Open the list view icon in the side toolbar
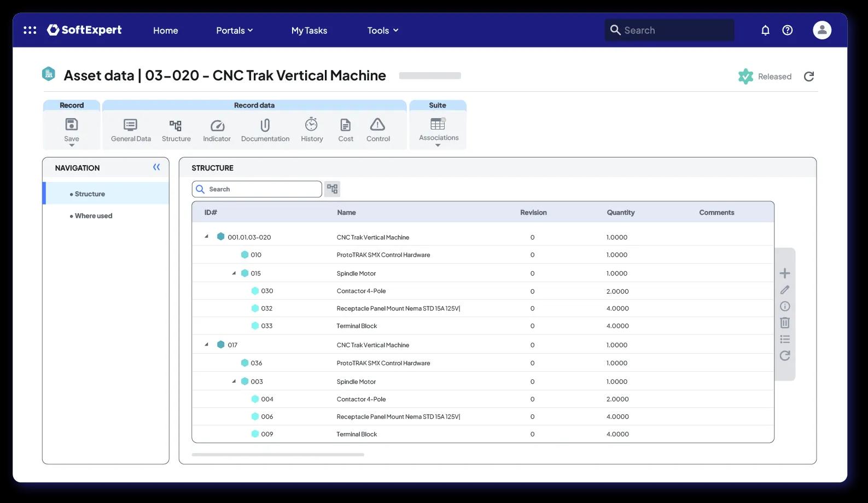 pos(785,339)
